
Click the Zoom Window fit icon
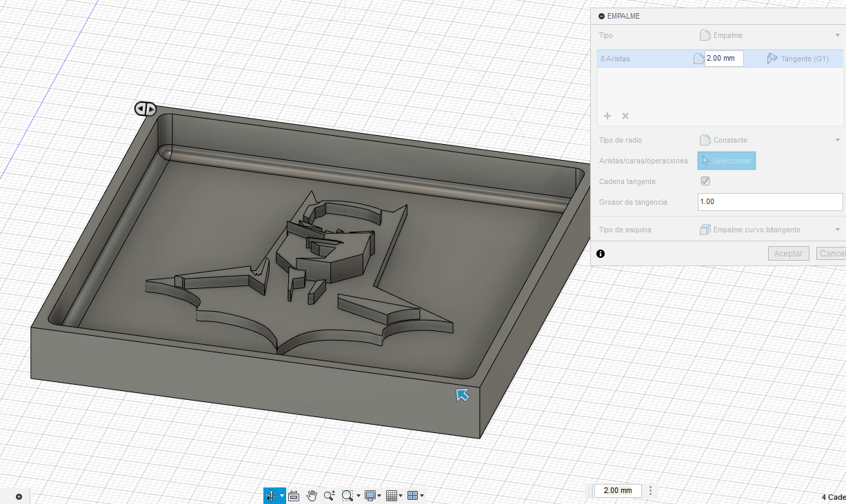[347, 495]
